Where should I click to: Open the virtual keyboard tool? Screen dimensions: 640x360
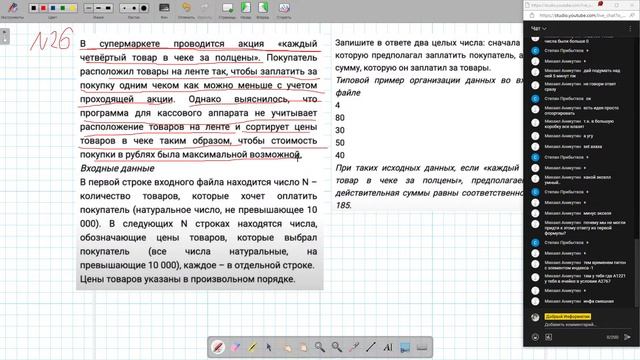tap(422, 347)
